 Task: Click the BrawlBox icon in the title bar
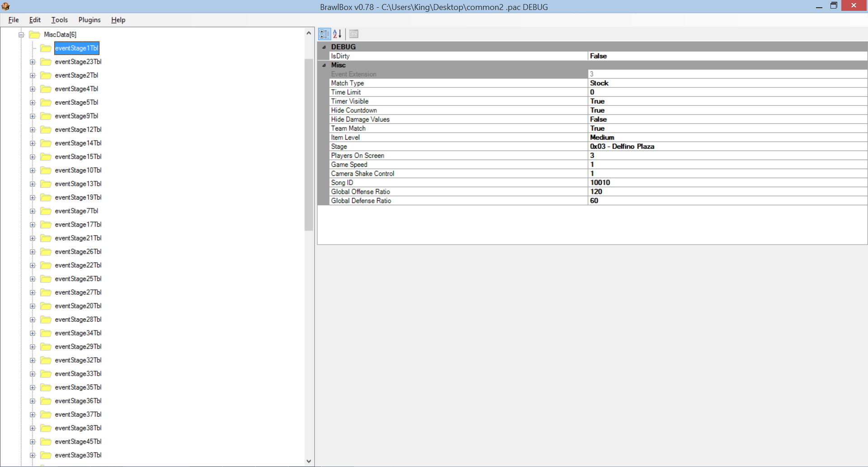click(6, 6)
